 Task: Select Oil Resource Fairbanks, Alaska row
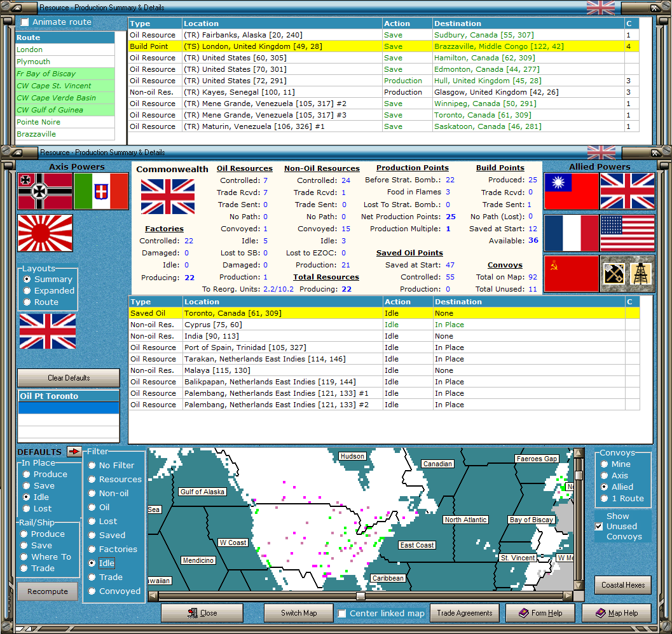tap(384, 35)
